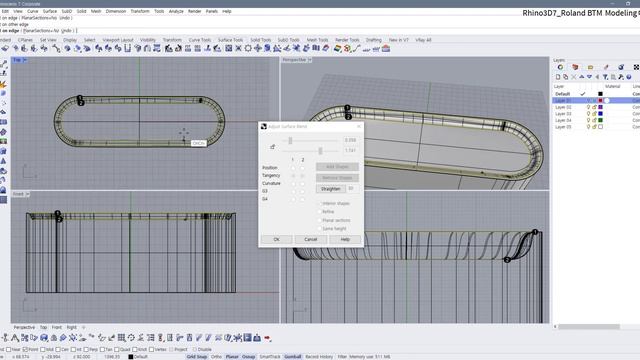The height and width of the screenshot is (360, 640).
Task: Click the left-pointing triangle in Layers toolbar
Action: 597,77
